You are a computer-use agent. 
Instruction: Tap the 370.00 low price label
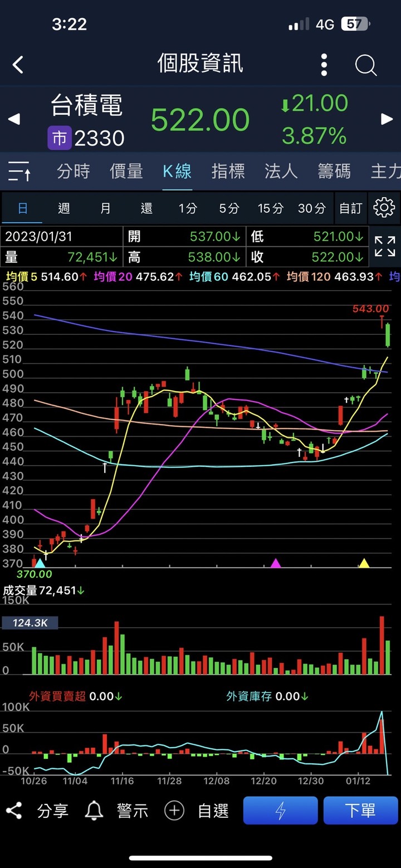[x=34, y=574]
